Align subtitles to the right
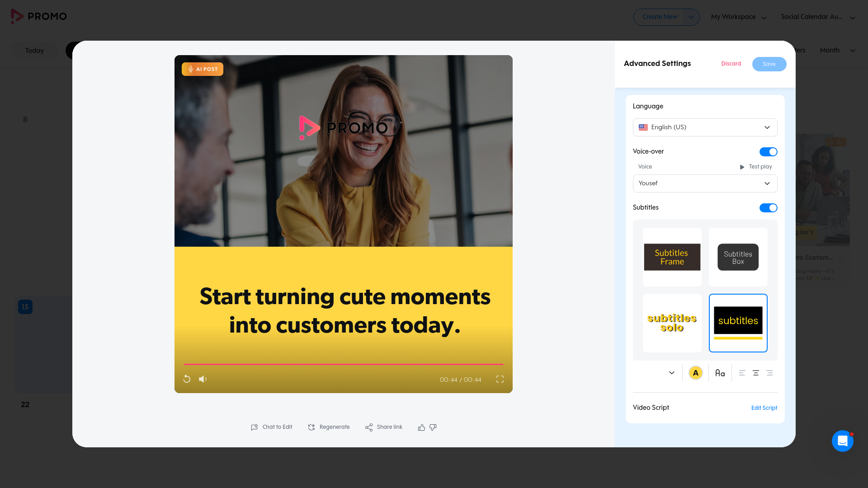Screen dimensions: 868x488 coord(769,373)
